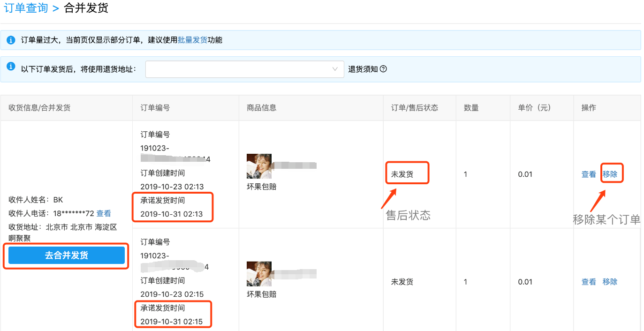Click the 操作 column header
Image resolution: width=644 pixels, height=331 pixels.
[x=589, y=108]
